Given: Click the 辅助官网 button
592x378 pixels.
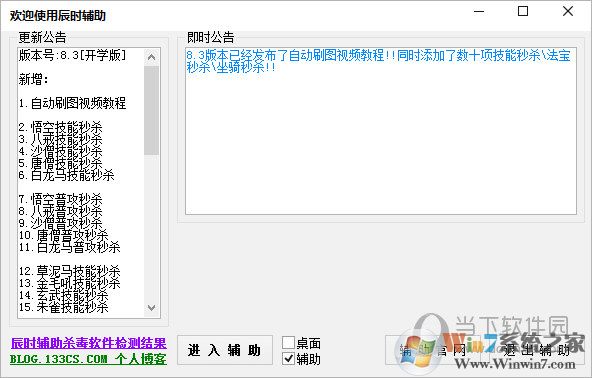Looking at the screenshot, I should point(433,350).
